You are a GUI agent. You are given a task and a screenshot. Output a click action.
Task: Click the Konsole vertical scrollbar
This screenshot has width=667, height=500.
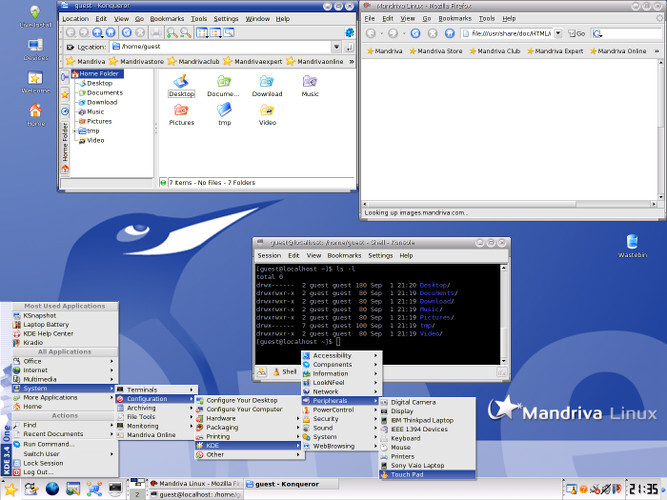click(504, 314)
